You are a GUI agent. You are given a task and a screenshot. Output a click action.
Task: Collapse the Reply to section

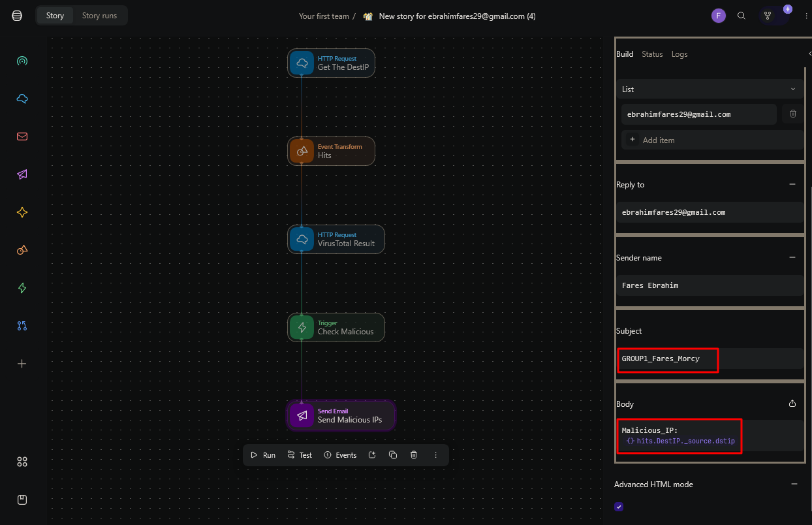pos(792,185)
